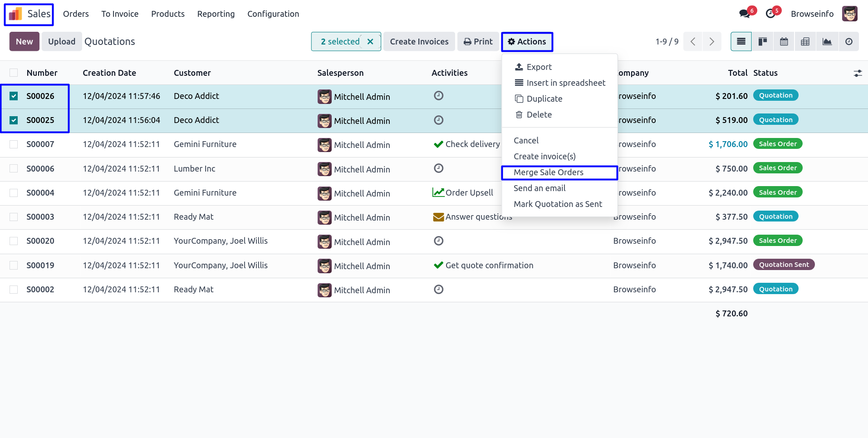The height and width of the screenshot is (438, 868).
Task: Choose Insert in spreadsheet
Action: pos(559,83)
